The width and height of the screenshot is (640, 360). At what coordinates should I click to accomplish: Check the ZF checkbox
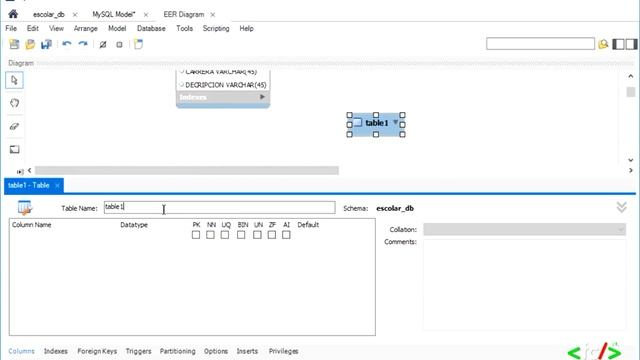tap(272, 235)
